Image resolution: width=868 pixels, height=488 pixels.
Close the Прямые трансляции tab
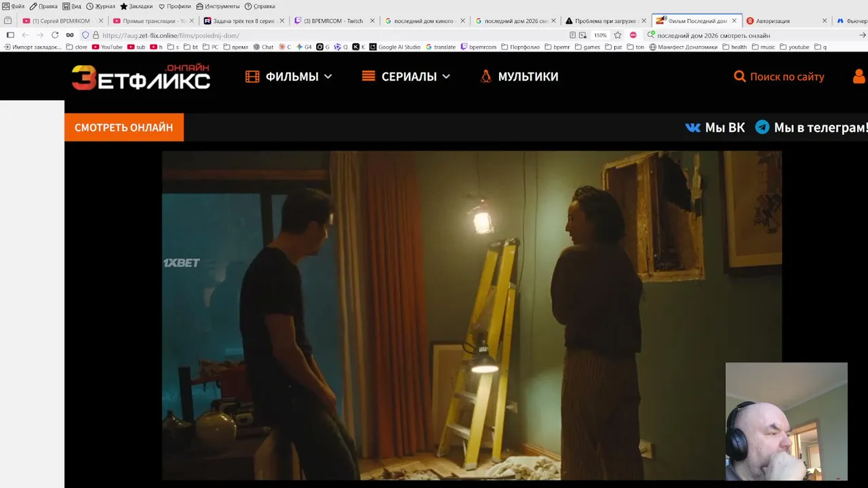[x=191, y=21]
